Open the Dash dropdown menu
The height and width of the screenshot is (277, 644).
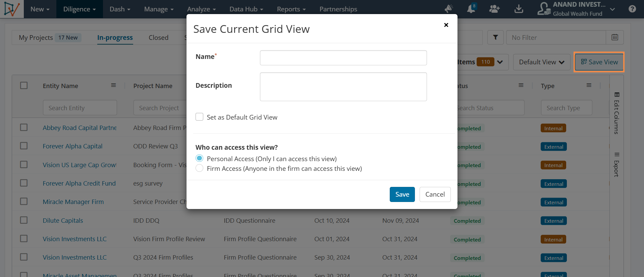(120, 9)
